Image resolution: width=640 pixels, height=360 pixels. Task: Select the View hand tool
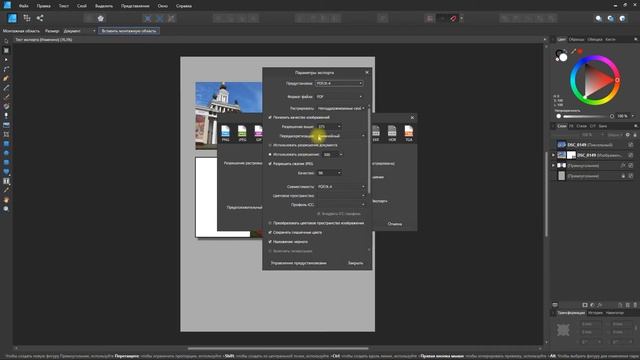(x=6, y=200)
